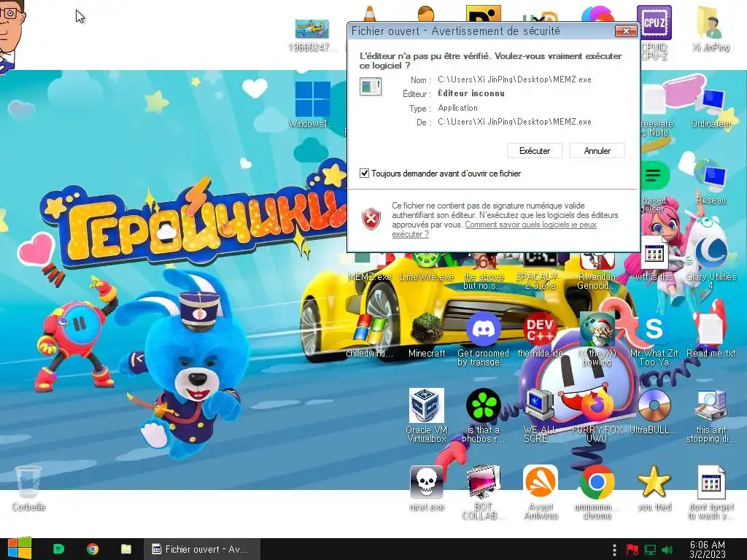Select the Ordinateur desktop icon

[711, 107]
